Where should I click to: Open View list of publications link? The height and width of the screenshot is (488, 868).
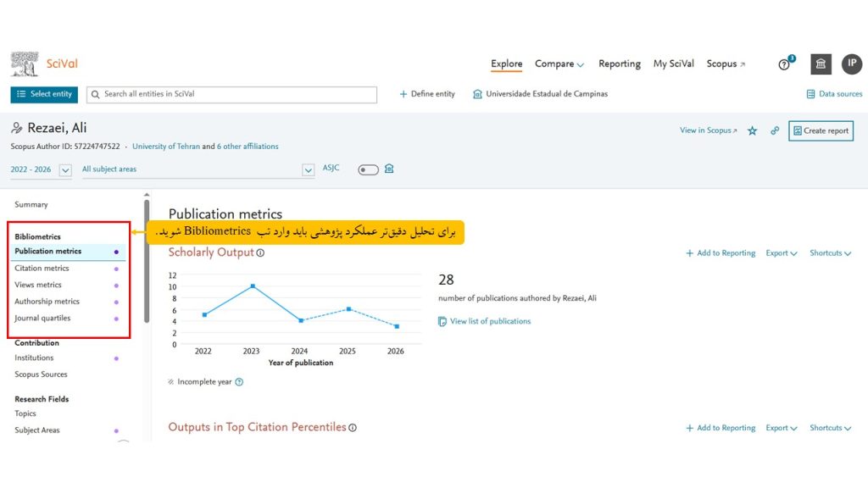[x=490, y=321]
